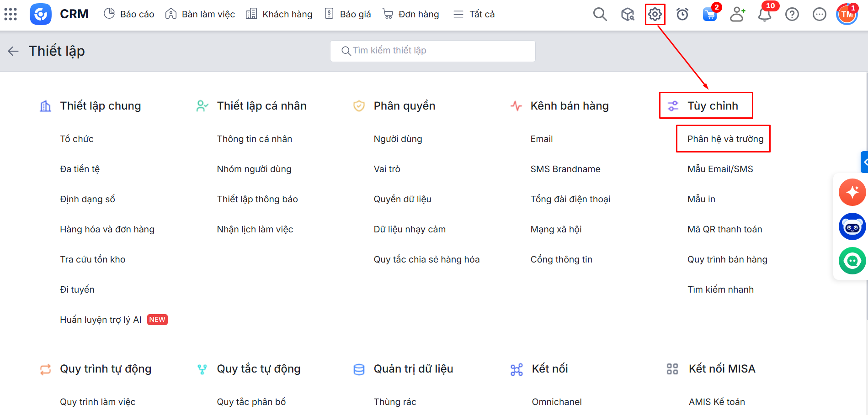The width and height of the screenshot is (868, 415).
Task: Open the TM user avatar
Action: [x=847, y=15]
